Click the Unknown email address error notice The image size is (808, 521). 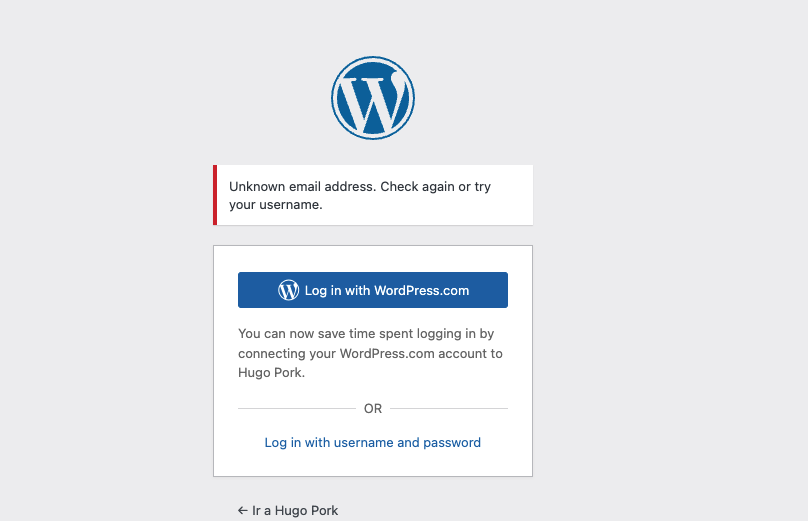point(373,195)
